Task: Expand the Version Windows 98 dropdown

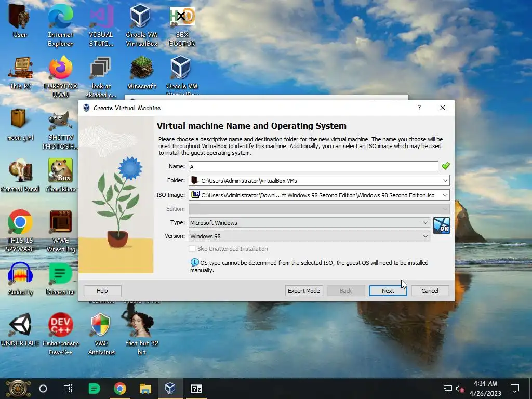Action: tap(309, 236)
